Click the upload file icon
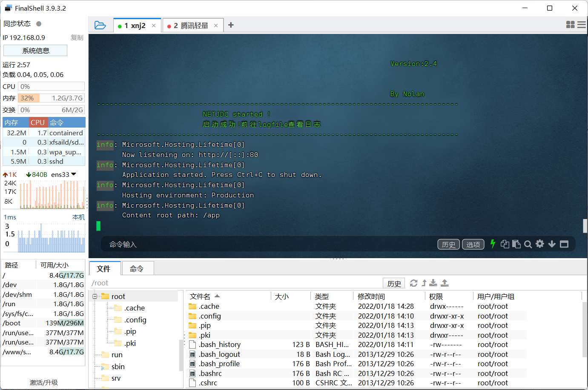The width and height of the screenshot is (588, 390). pos(445,283)
